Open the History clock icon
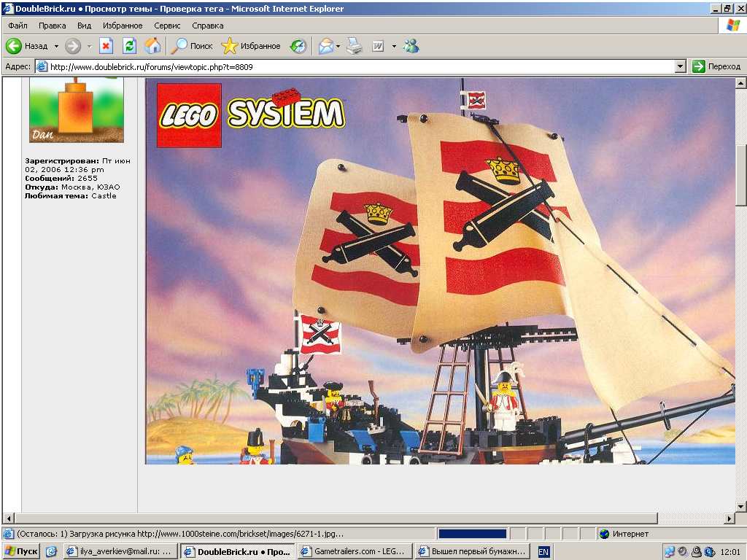Viewport: 747px width, 560px height. tap(298, 46)
